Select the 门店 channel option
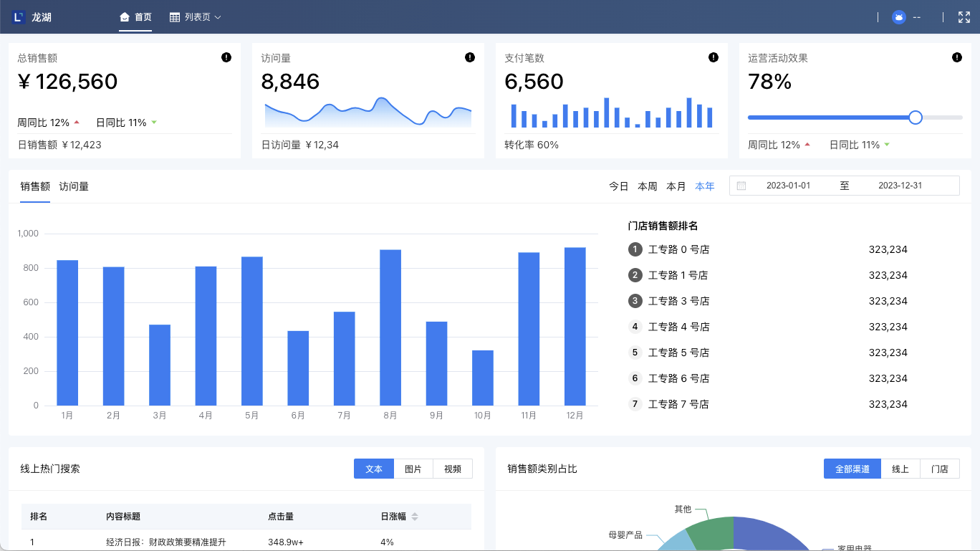The width and height of the screenshot is (980, 551). coord(940,469)
